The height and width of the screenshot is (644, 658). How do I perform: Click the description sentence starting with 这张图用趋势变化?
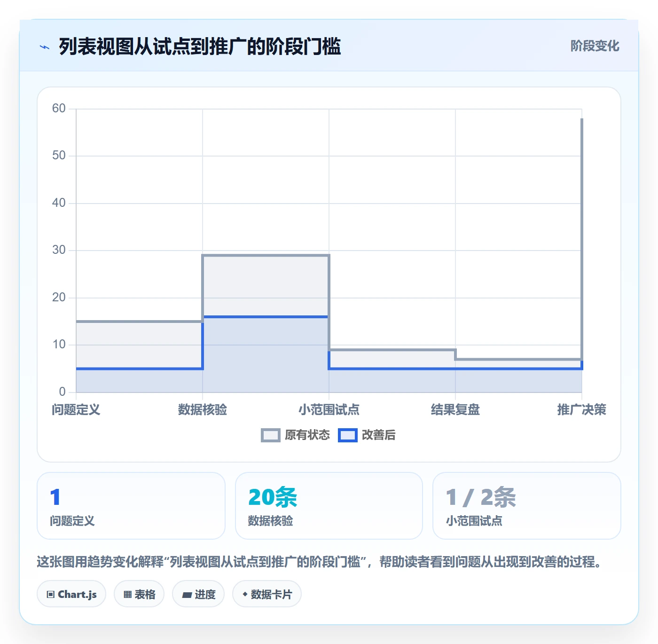320,562
